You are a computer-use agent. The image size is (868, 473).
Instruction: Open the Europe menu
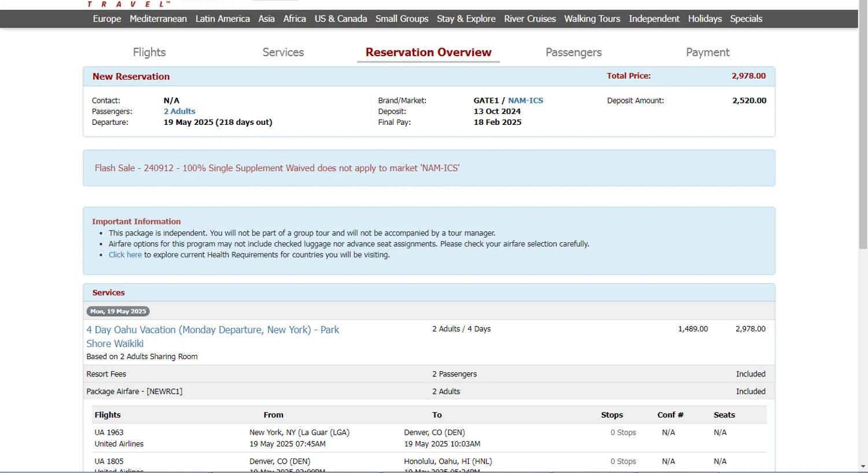tap(107, 19)
